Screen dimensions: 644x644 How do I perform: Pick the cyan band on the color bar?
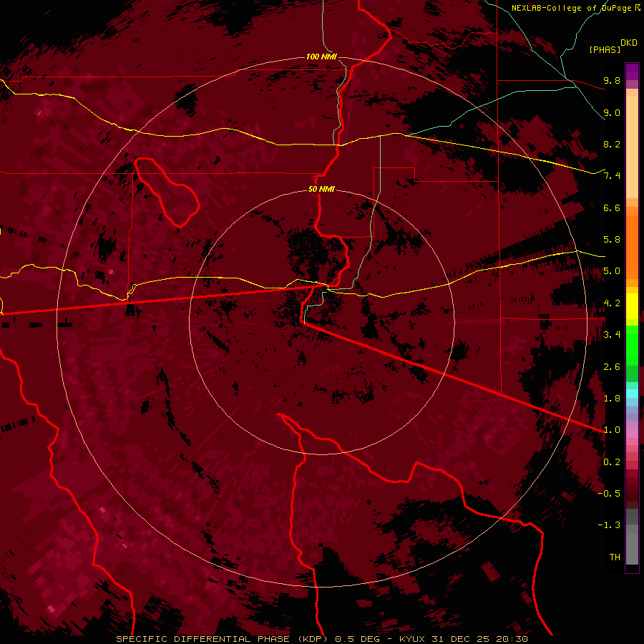pos(632,394)
